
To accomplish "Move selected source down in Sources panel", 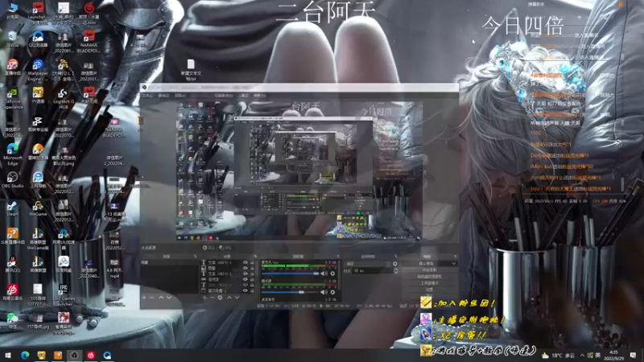I will point(237,298).
